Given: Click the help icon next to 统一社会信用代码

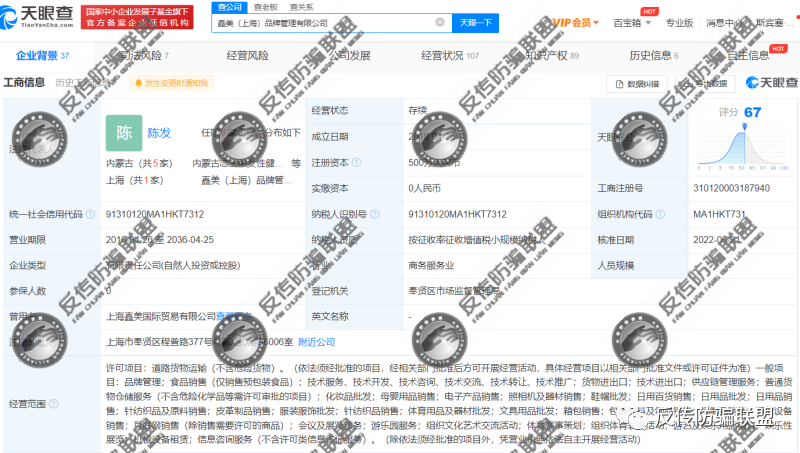Looking at the screenshot, I should [x=90, y=214].
